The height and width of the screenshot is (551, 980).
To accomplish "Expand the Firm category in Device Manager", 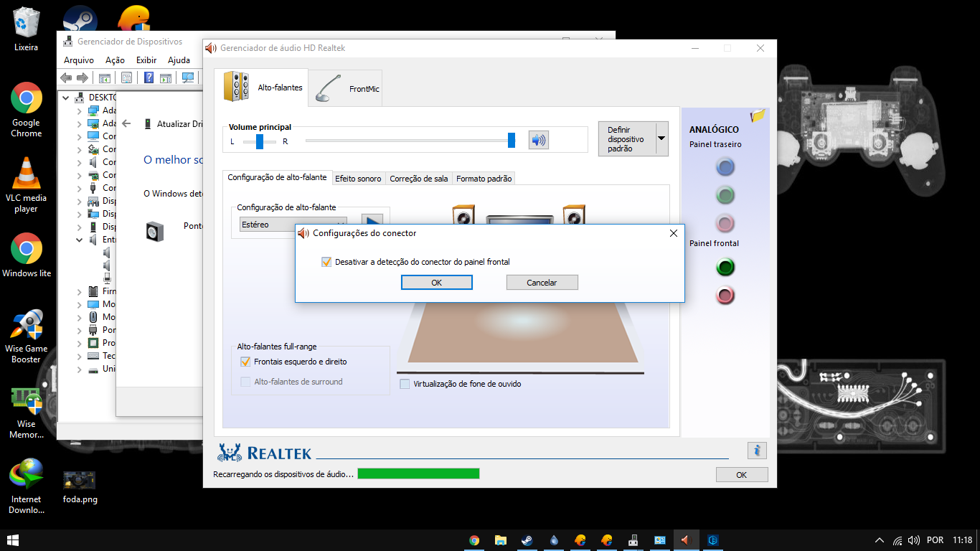I will point(80,291).
